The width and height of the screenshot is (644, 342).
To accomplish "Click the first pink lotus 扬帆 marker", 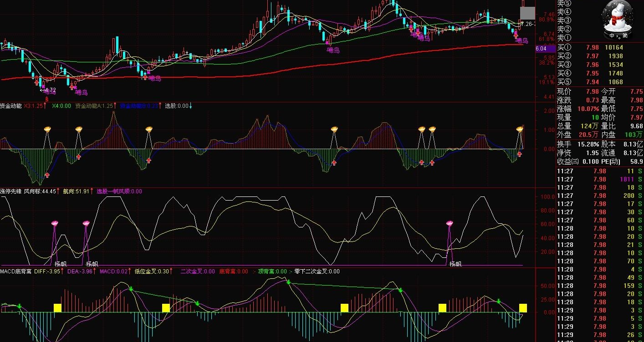I will (55, 223).
